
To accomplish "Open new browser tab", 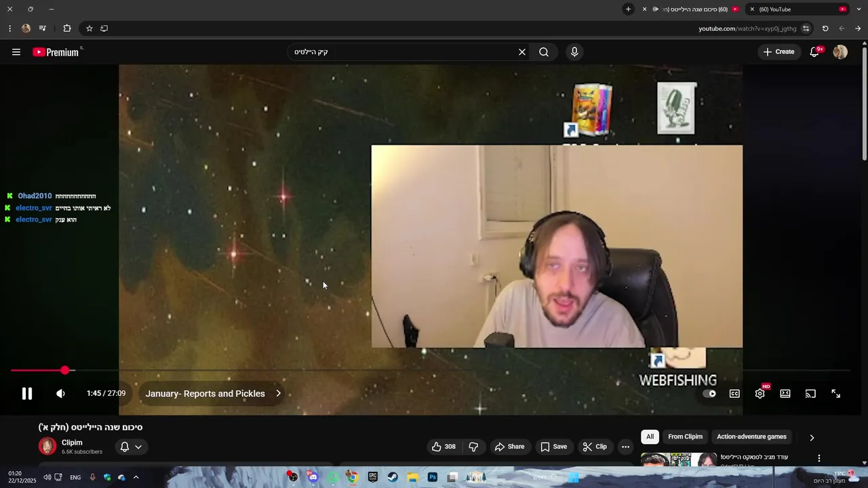I will pyautogui.click(x=628, y=9).
